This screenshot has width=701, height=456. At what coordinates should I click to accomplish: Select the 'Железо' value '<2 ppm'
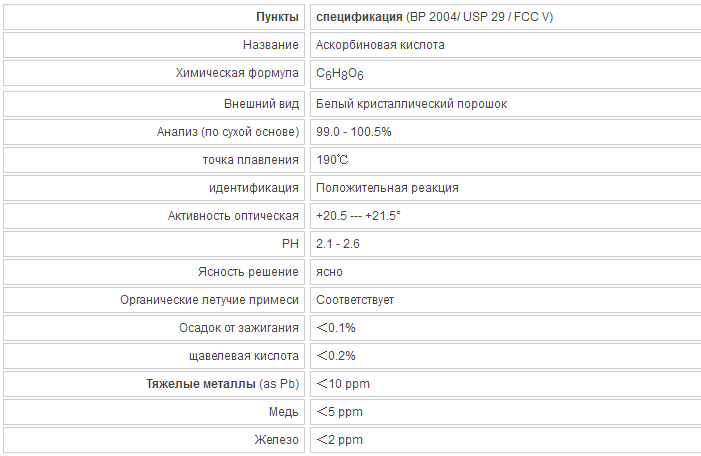click(x=339, y=440)
